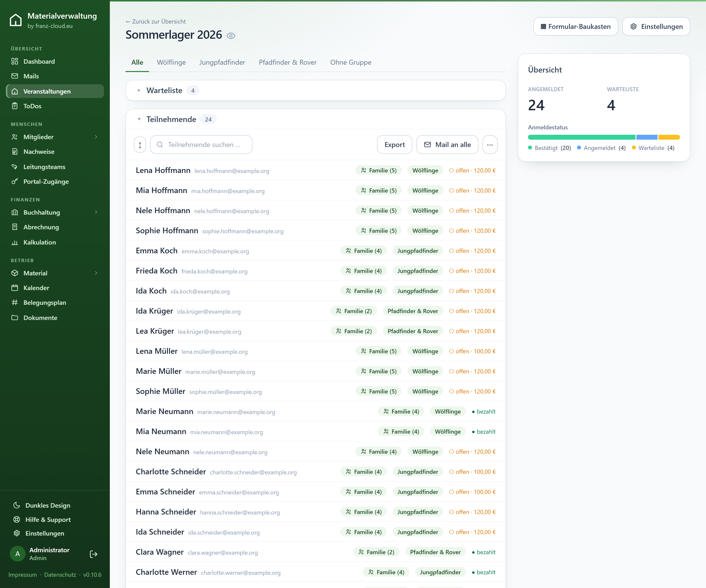This screenshot has height=588, width=706.
Task: Open Portal-Zugänge
Action: (x=55, y=182)
